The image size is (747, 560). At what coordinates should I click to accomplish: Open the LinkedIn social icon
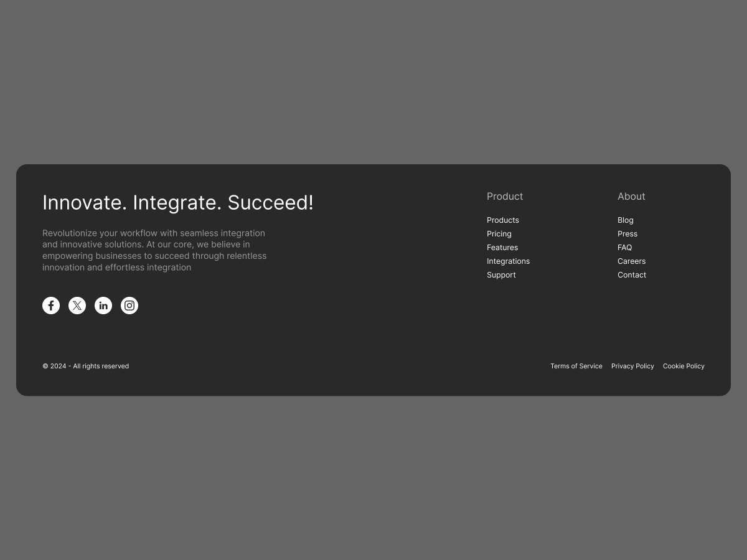[103, 306]
